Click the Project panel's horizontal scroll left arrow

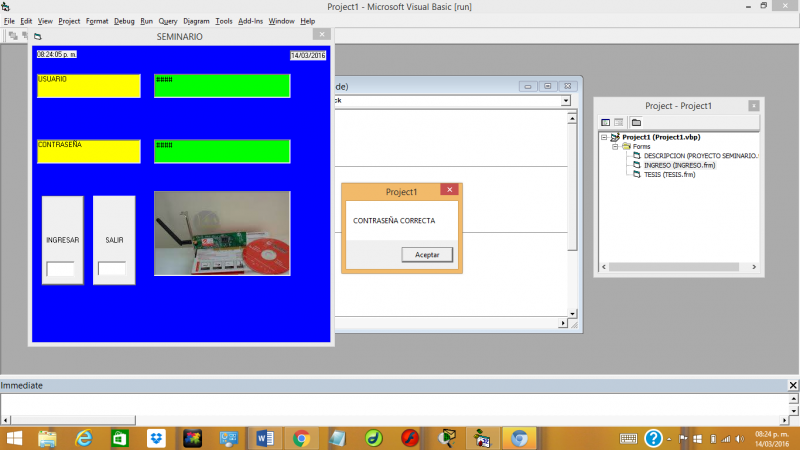pyautogui.click(x=604, y=267)
